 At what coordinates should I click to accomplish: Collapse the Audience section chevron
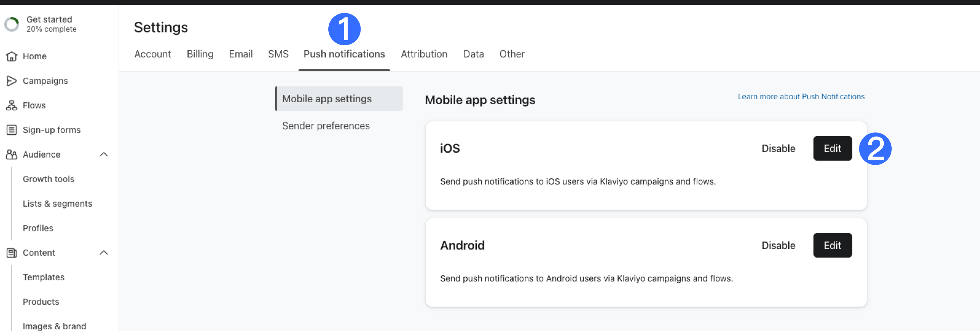[103, 154]
